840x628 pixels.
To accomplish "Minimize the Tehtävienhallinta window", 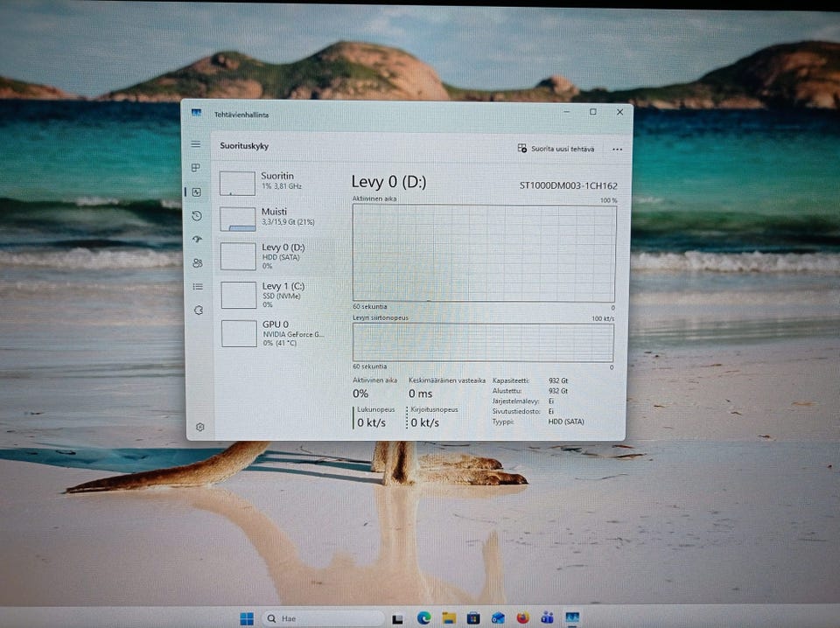I will 567,111.
